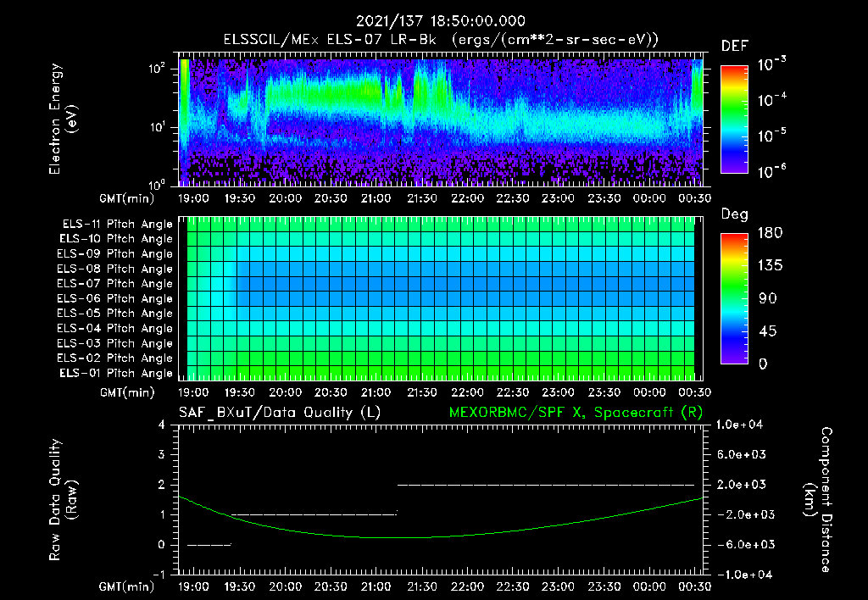Click the 4 tick on the data quality axis
This screenshot has width=868, height=600.
pos(162,425)
